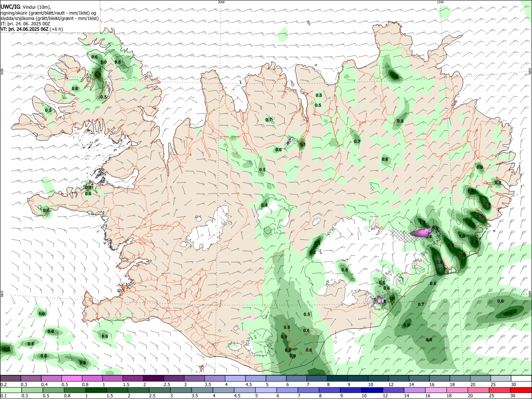Viewport: 532px width, 399px height.
Task: Click the upper legend swatch above 0.2
Action: pyautogui.click(x=10, y=378)
